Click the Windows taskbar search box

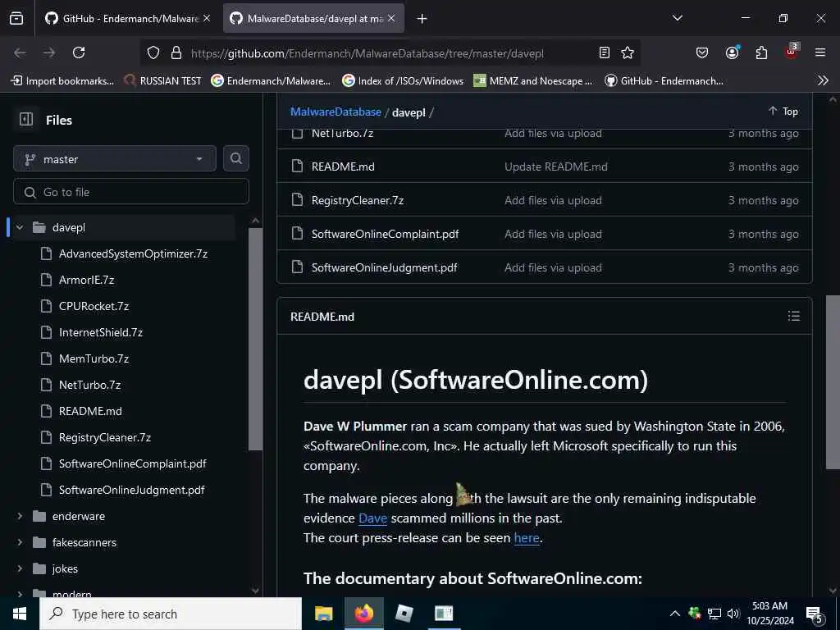pyautogui.click(x=171, y=614)
